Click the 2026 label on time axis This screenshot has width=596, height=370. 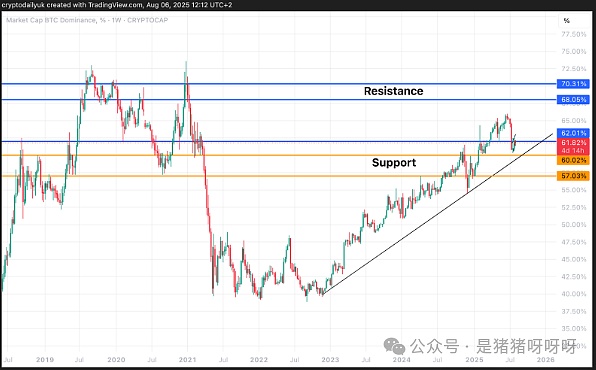(x=545, y=359)
